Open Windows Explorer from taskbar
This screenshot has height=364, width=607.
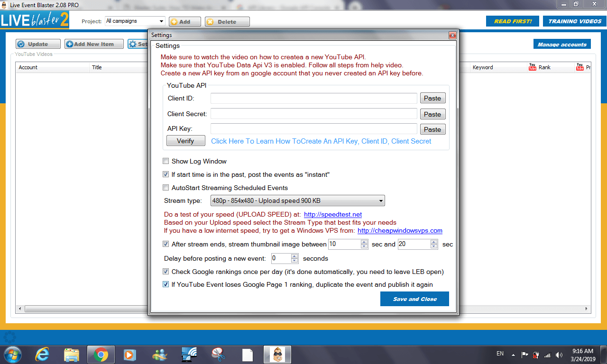[72, 355]
